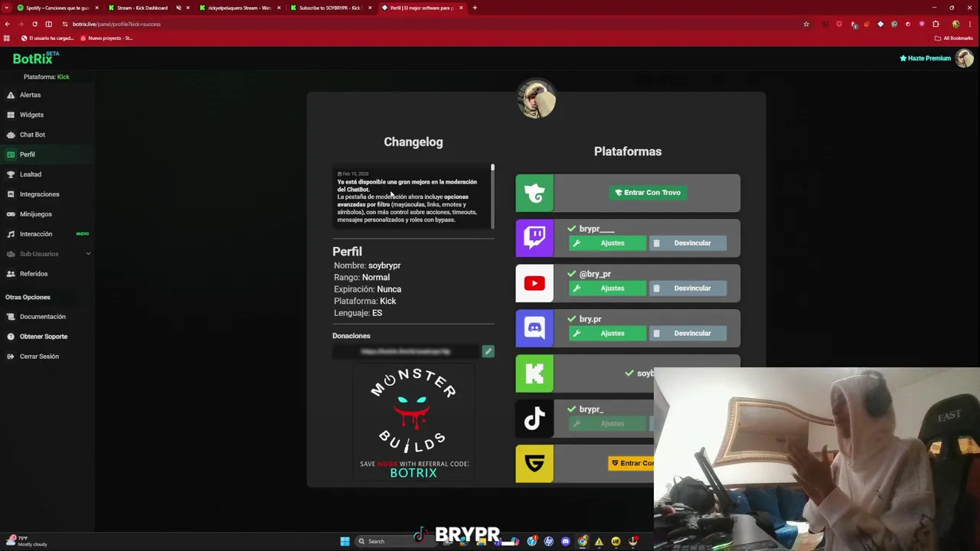980x551 pixels.
Task: Open 'Nuevo proyecto' bookmark
Action: (106, 38)
